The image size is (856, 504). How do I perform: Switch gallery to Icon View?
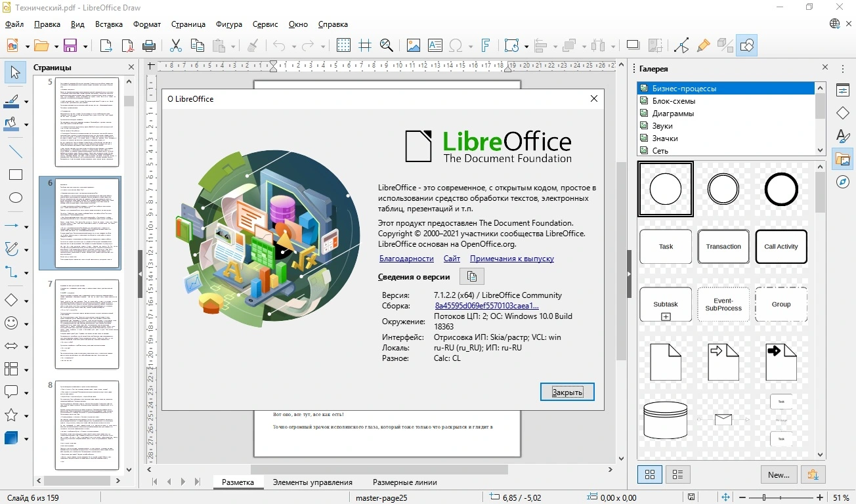pos(649,474)
